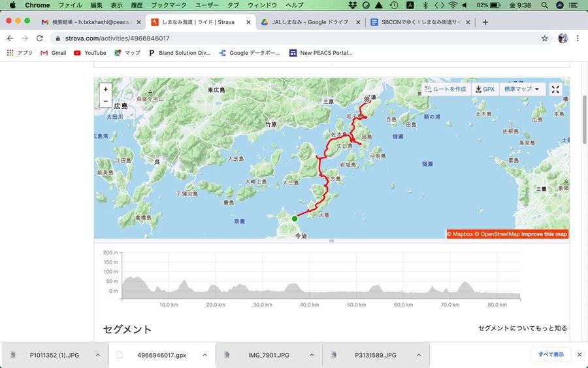The image size is (588, 368).
Task: Open the 標準マップ map style dropdown
Action: coord(523,90)
